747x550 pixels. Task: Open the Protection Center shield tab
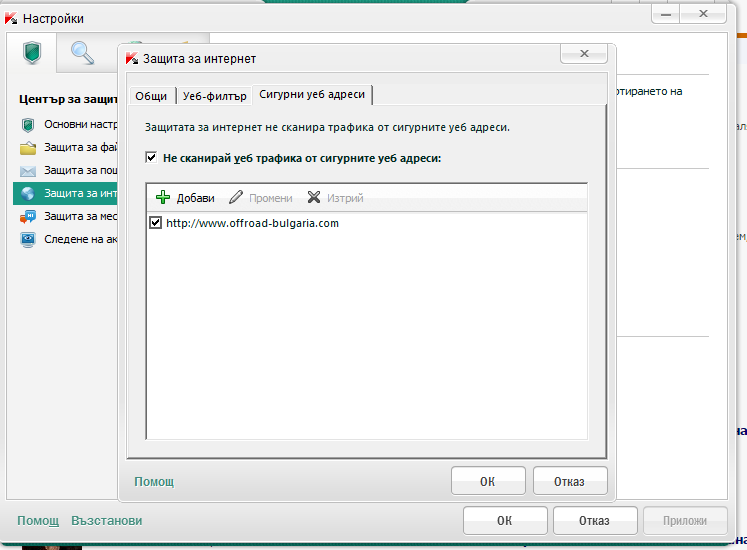point(32,52)
